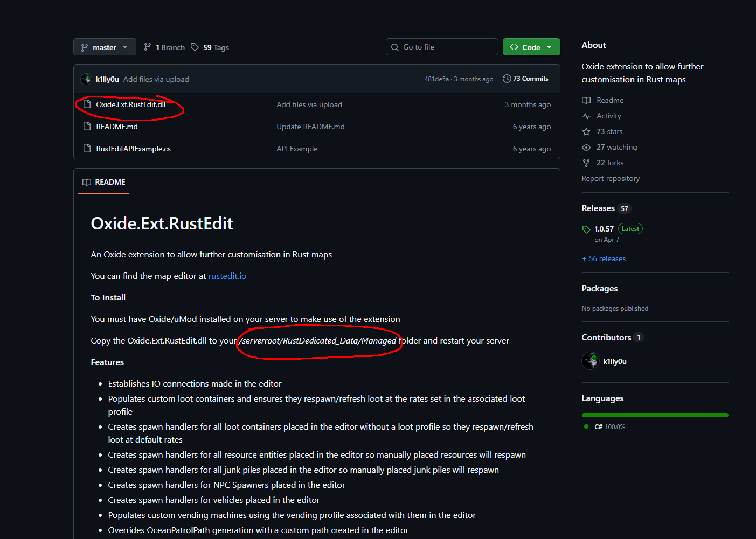Open the Oxide.Ext.RustEdit.dll file

click(131, 104)
